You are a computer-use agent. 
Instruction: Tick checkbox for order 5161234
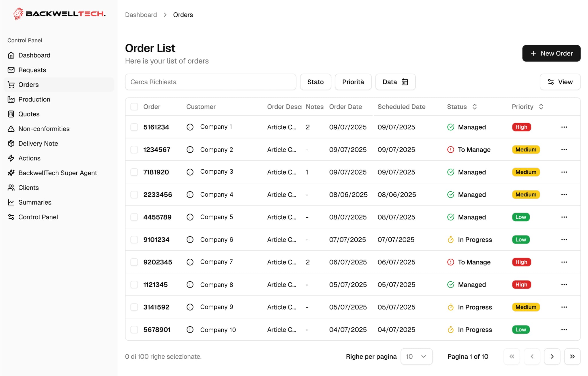coord(134,127)
